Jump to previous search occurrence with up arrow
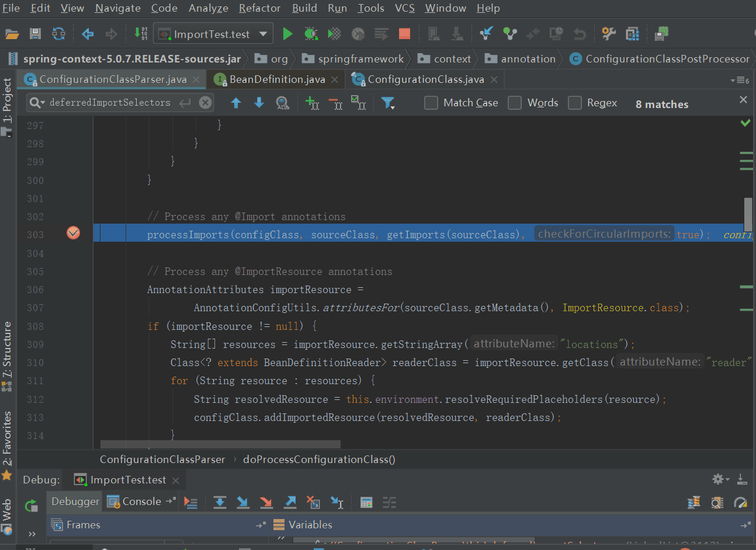This screenshot has height=550, width=756. (236, 103)
